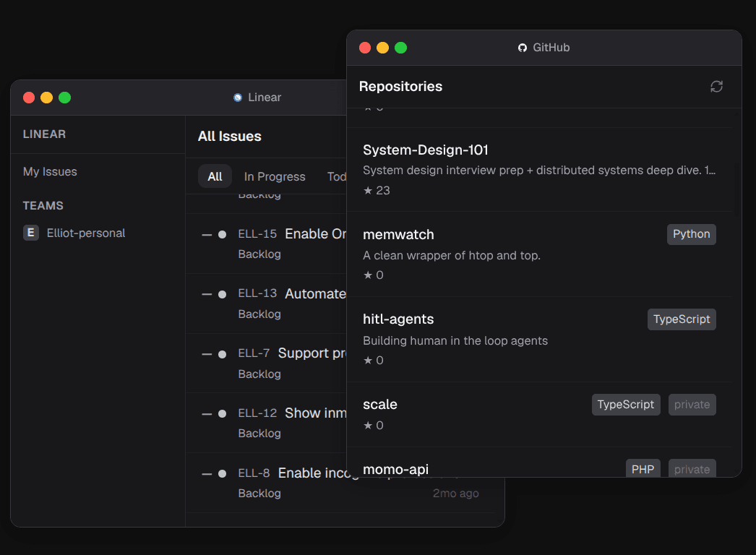This screenshot has height=555, width=756.
Task: Maximize the Linear window with green button
Action: (x=64, y=98)
